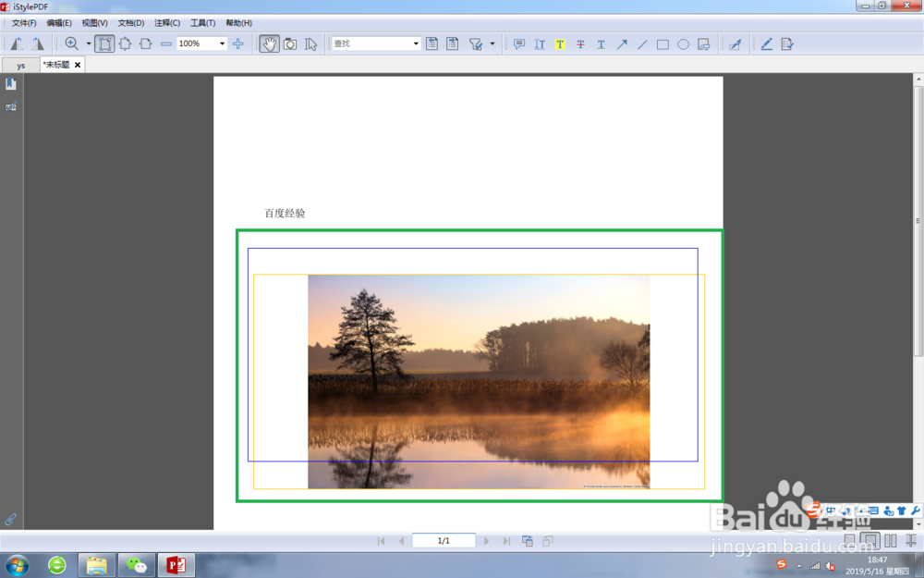Open the 100% zoom level dropdown

222,43
